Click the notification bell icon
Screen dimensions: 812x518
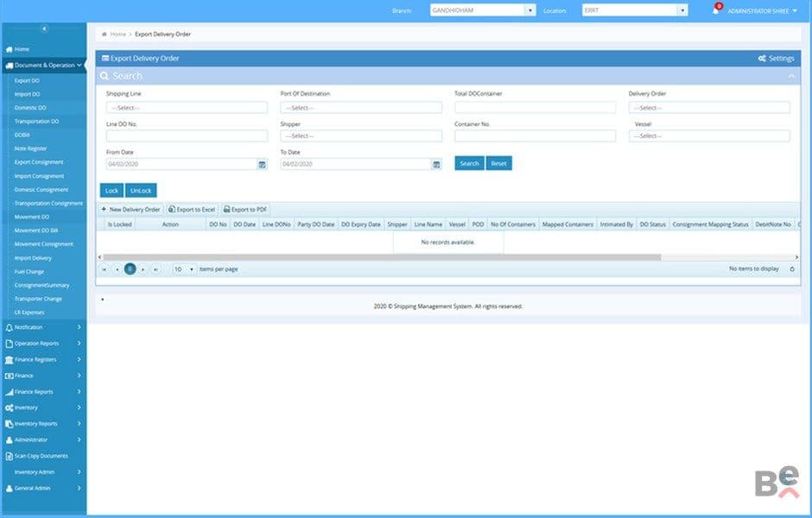(715, 10)
